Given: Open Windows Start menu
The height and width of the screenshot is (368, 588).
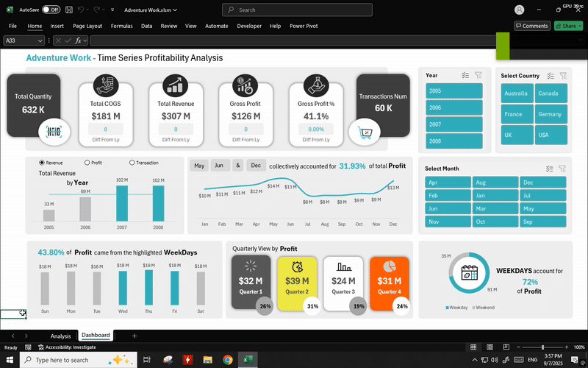Looking at the screenshot, I should pos(10,360).
